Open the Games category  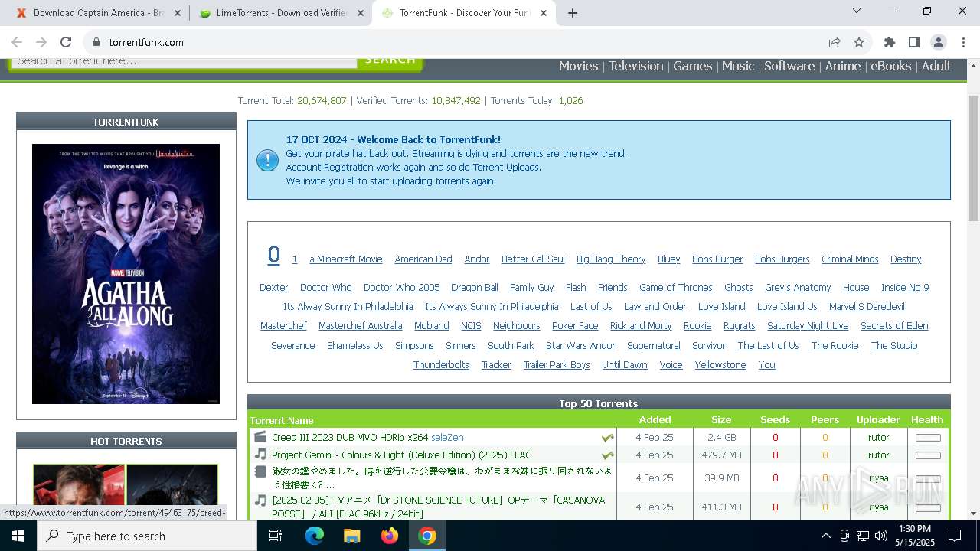[x=692, y=66]
